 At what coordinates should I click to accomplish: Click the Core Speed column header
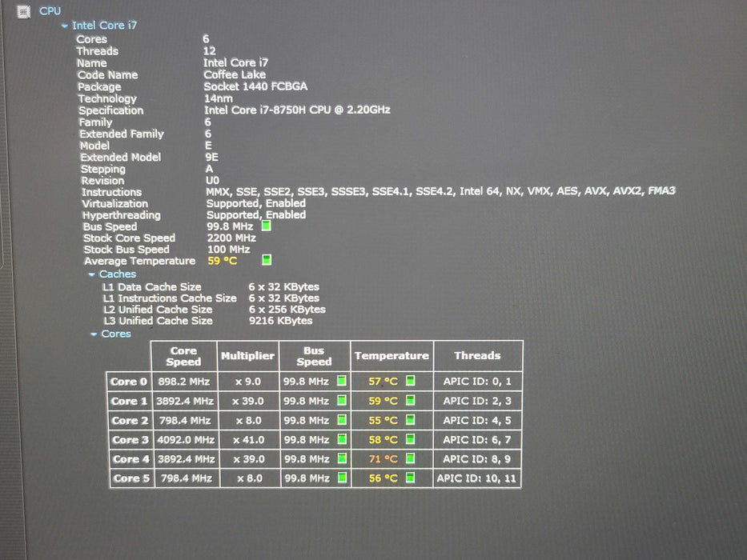click(184, 356)
